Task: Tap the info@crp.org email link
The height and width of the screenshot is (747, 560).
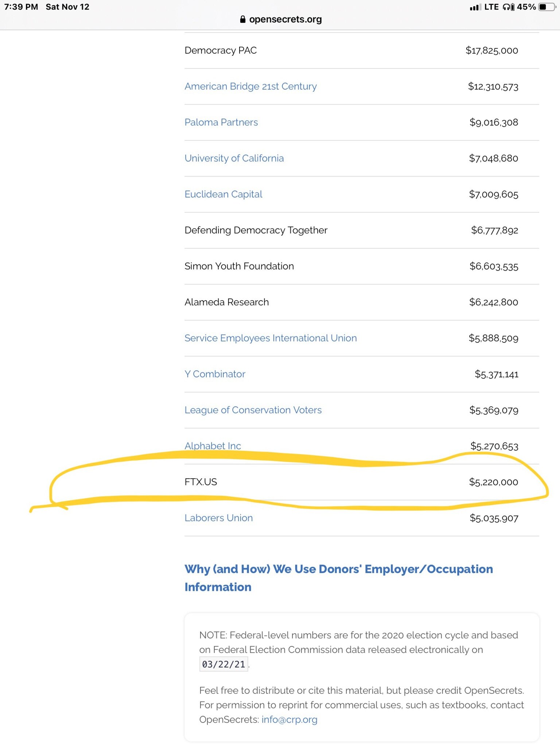Action: click(289, 720)
